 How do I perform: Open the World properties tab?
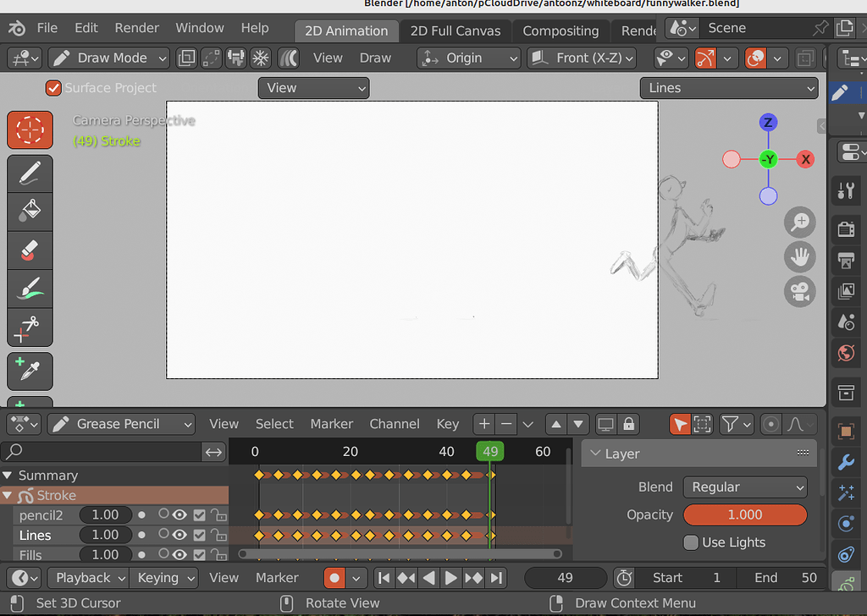tap(846, 353)
